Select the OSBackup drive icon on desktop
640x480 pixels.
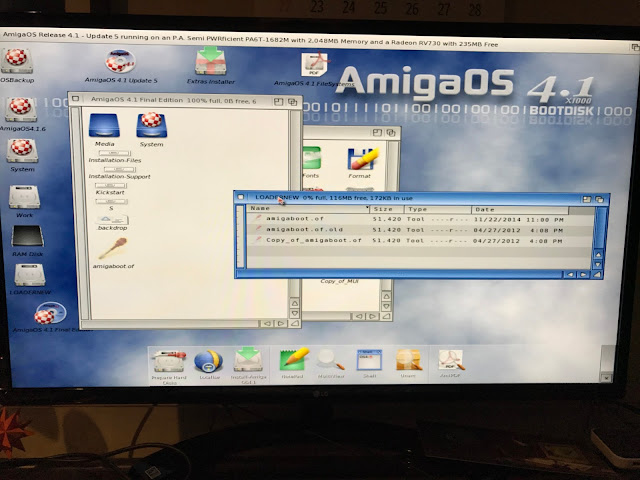pyautogui.click(x=16, y=61)
